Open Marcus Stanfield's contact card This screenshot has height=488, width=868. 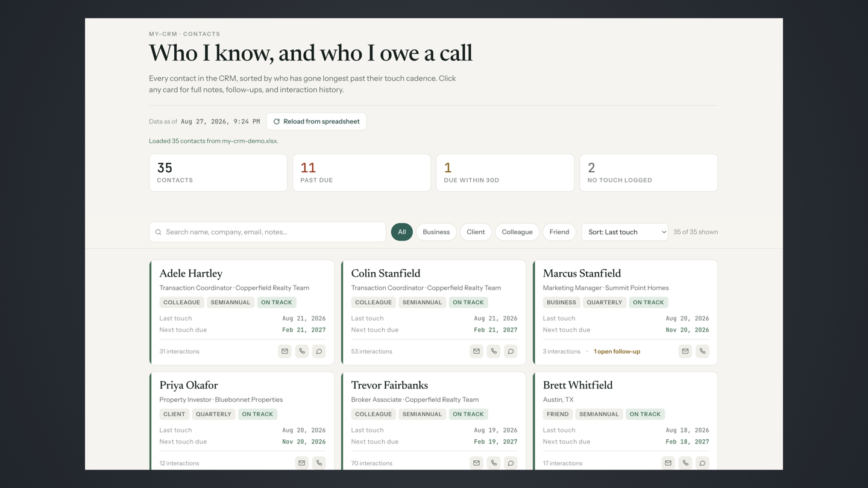[x=625, y=313]
